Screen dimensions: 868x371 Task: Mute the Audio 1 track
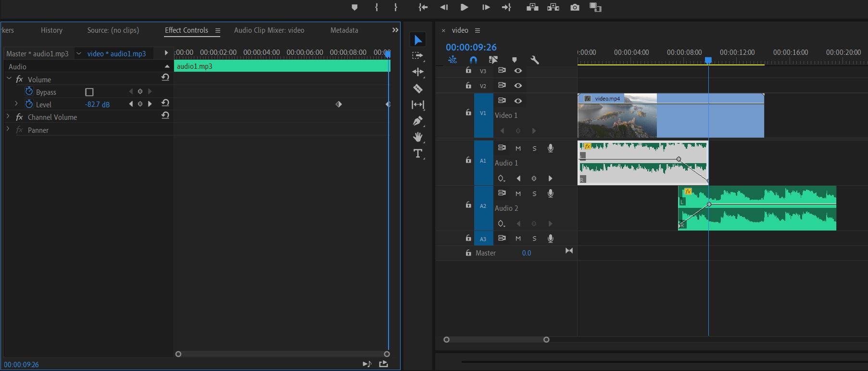[518, 148]
